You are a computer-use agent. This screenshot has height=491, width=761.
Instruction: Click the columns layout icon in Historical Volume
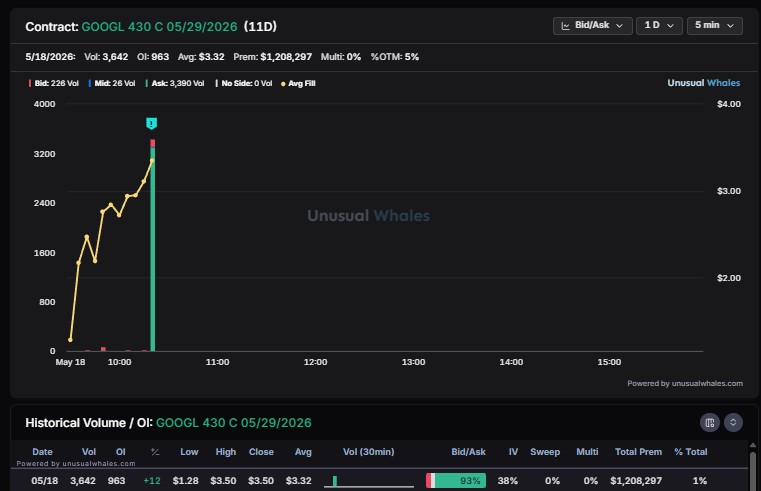coord(710,423)
